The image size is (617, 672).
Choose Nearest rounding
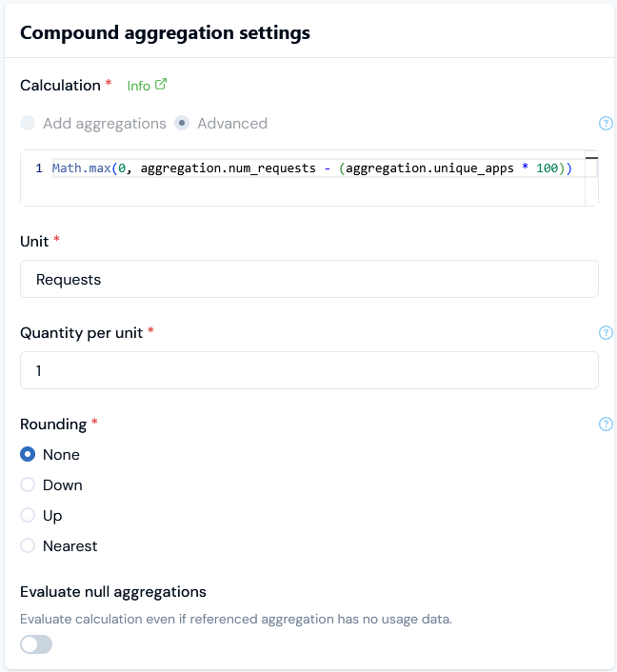point(28,546)
